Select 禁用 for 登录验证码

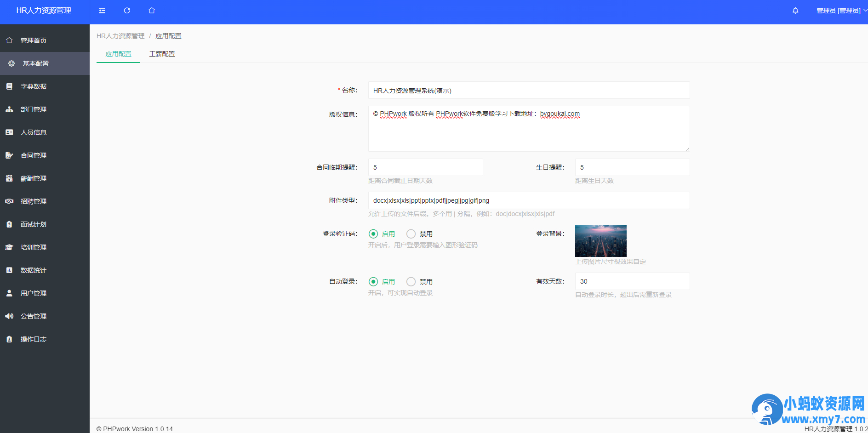411,234
